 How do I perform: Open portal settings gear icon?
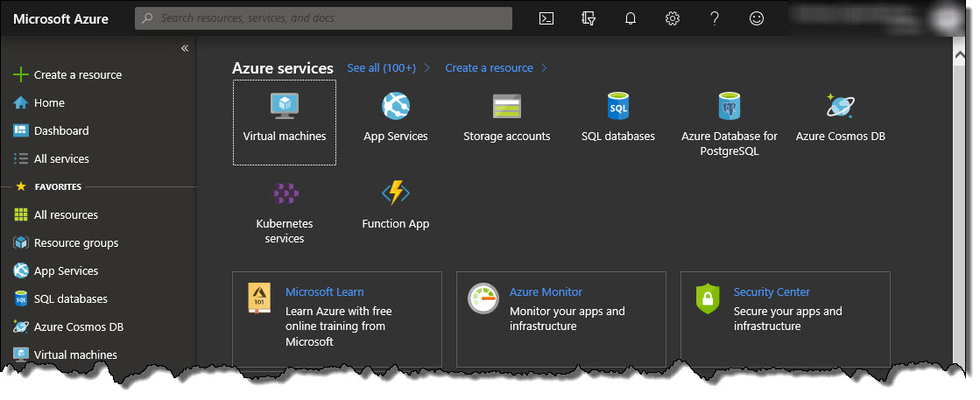pyautogui.click(x=673, y=18)
